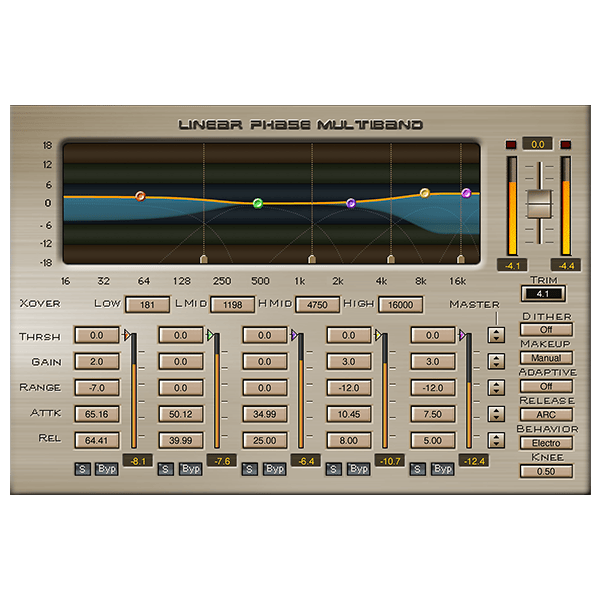Screen dimensions: 600x600
Task: Click fourth band Attk field 10.45
Action: click(349, 414)
